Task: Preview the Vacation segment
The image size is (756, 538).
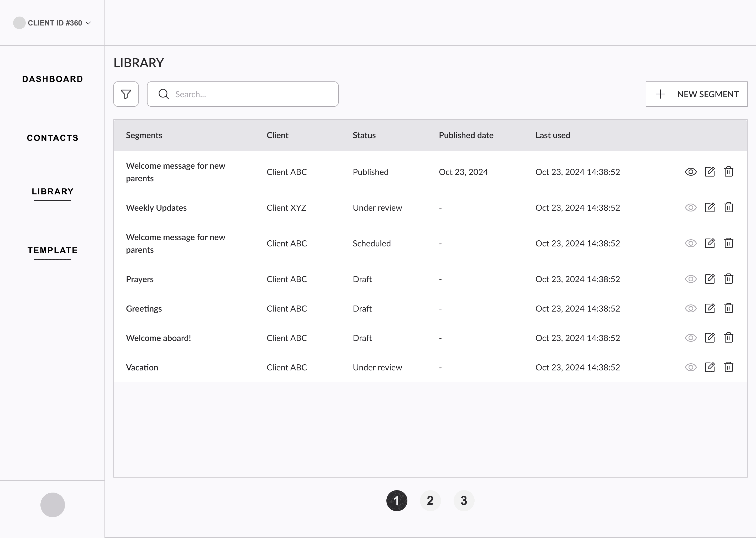Action: pyautogui.click(x=691, y=368)
